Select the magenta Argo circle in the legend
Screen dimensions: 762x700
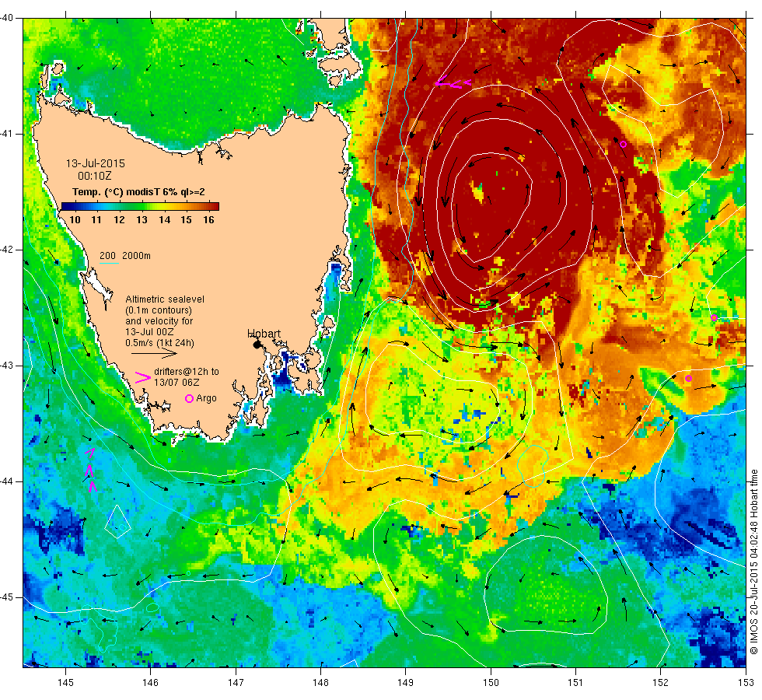[189, 398]
